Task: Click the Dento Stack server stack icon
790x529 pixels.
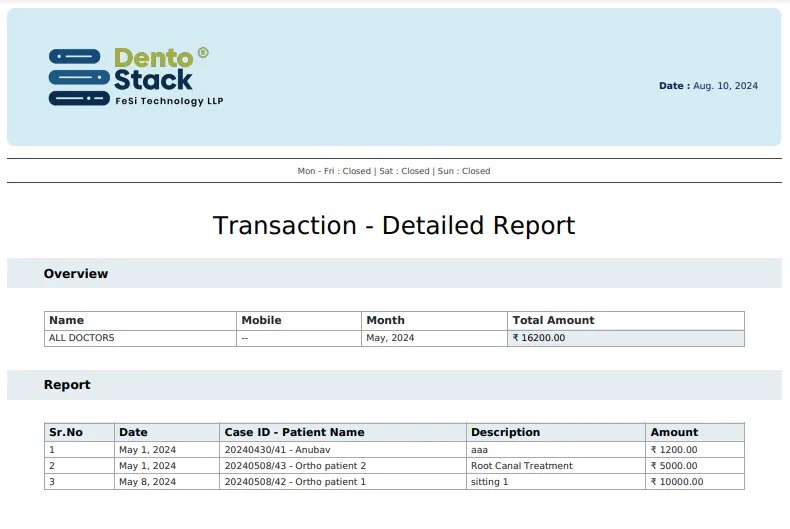Action: pos(78,77)
